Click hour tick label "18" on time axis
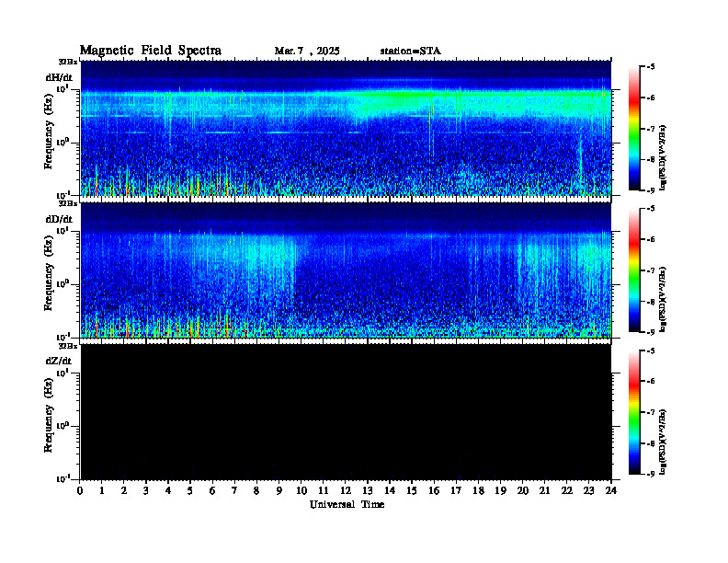Image resolution: width=728 pixels, height=563 pixels. [x=478, y=491]
